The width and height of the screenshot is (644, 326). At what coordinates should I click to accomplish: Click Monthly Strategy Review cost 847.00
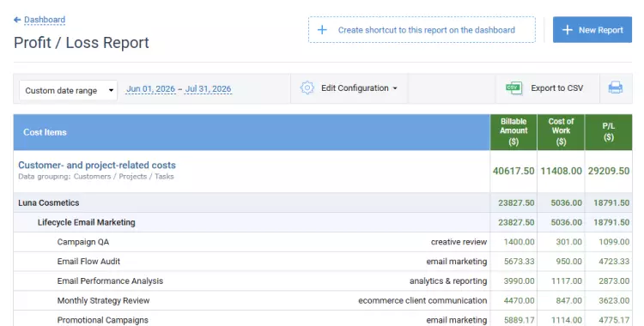pyautogui.click(x=568, y=300)
